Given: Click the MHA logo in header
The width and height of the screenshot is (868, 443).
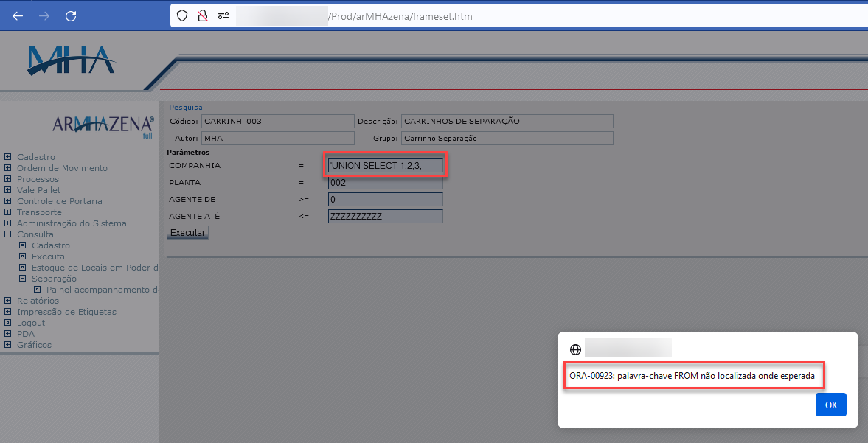Looking at the screenshot, I should pos(71,62).
